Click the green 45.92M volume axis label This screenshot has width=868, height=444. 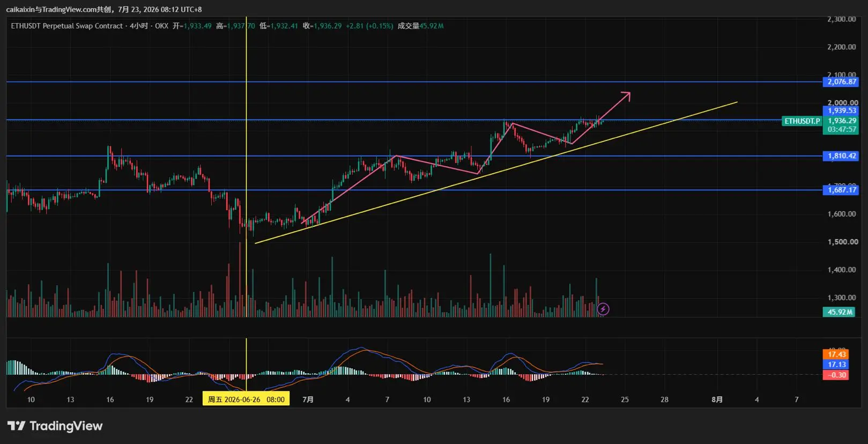pyautogui.click(x=839, y=312)
